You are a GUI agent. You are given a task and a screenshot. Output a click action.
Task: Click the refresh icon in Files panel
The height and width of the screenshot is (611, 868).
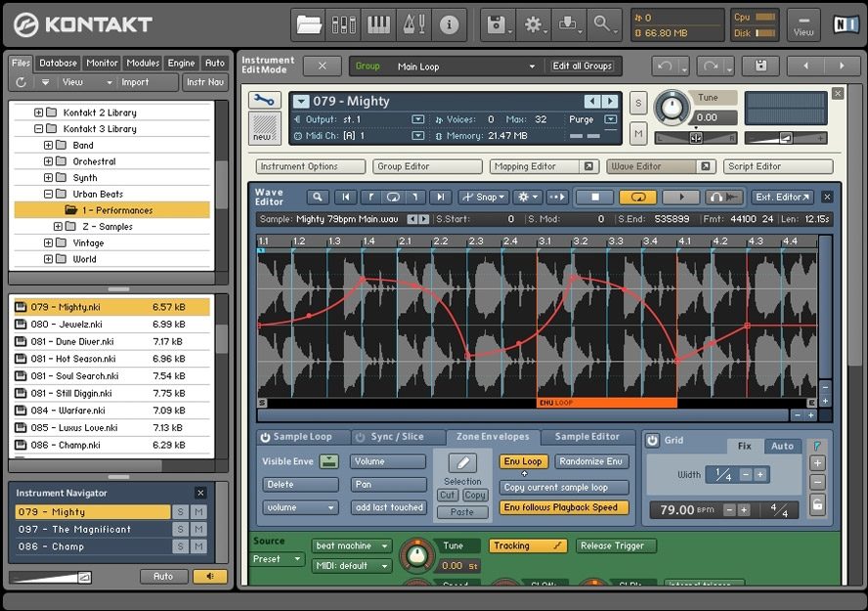(22, 82)
